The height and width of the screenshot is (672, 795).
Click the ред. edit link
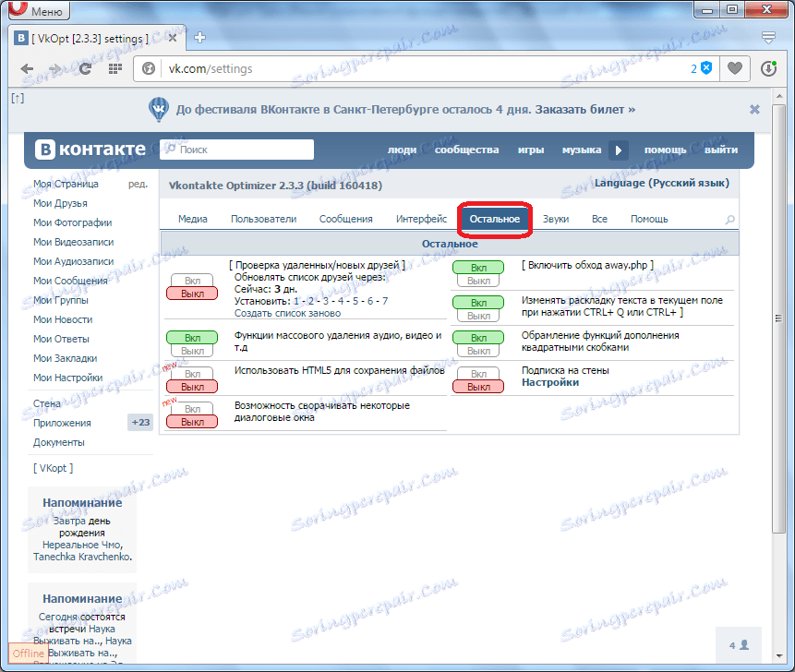coord(138,185)
